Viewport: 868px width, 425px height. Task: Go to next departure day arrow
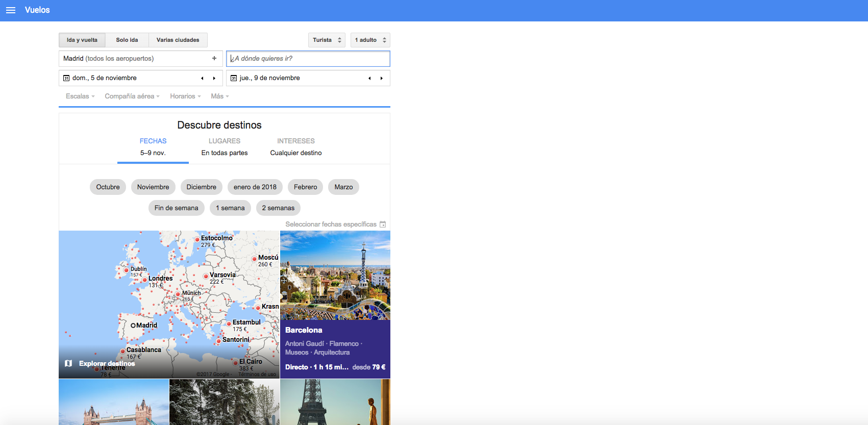click(x=214, y=78)
